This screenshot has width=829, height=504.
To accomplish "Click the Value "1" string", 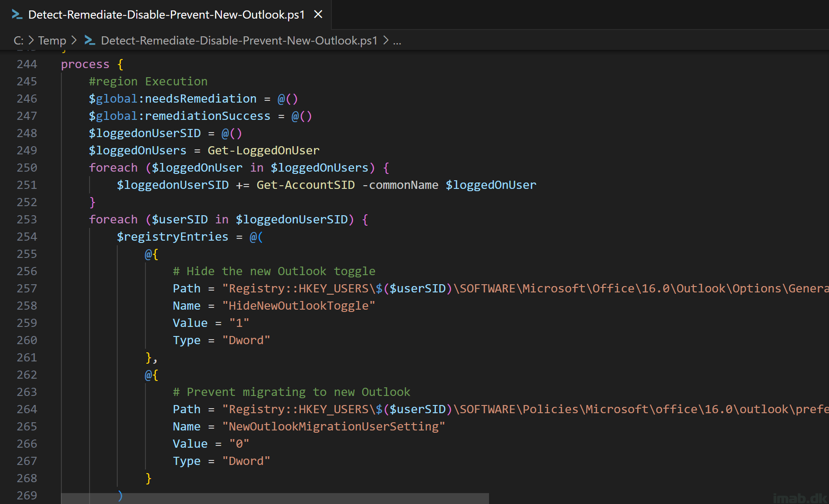I will click(x=239, y=323).
